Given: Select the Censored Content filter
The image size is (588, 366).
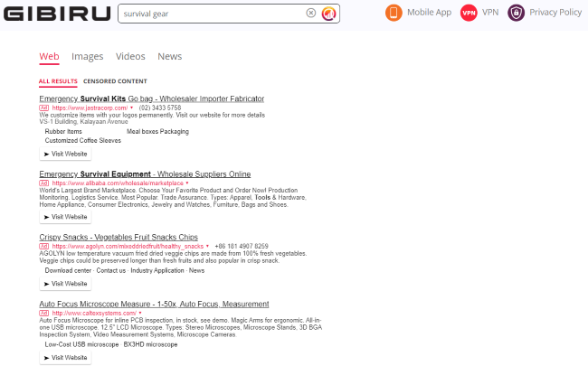Looking at the screenshot, I should (x=121, y=81).
